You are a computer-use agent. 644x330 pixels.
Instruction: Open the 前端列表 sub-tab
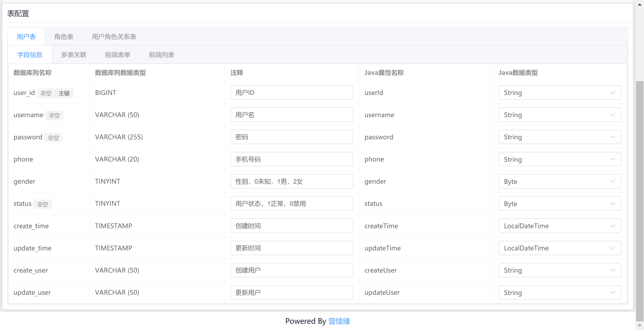(162, 55)
